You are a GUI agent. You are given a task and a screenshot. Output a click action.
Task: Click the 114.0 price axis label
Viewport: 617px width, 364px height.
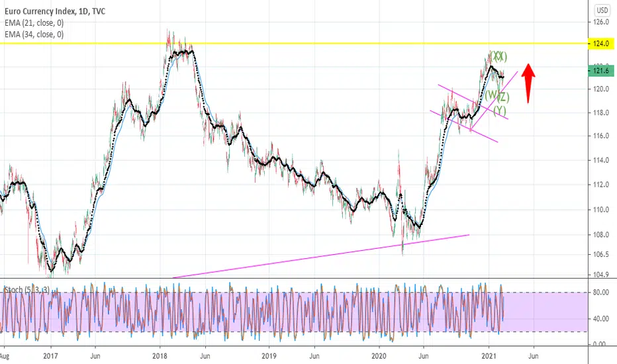[x=601, y=160]
